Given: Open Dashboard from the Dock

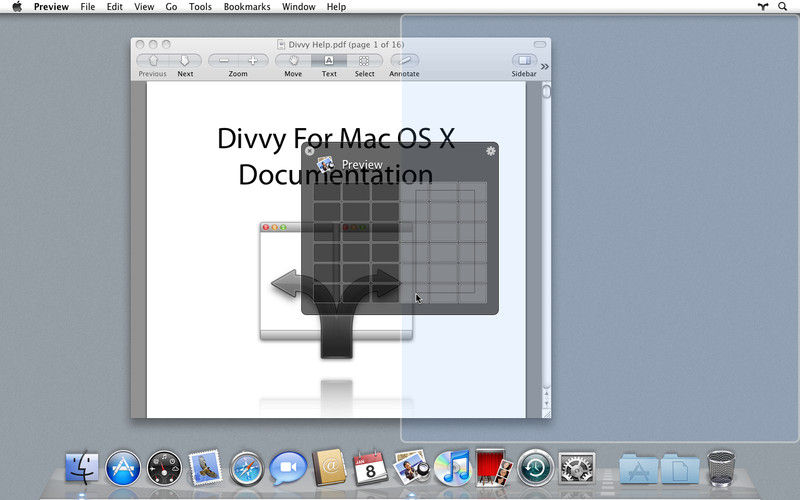Looking at the screenshot, I should click(164, 468).
